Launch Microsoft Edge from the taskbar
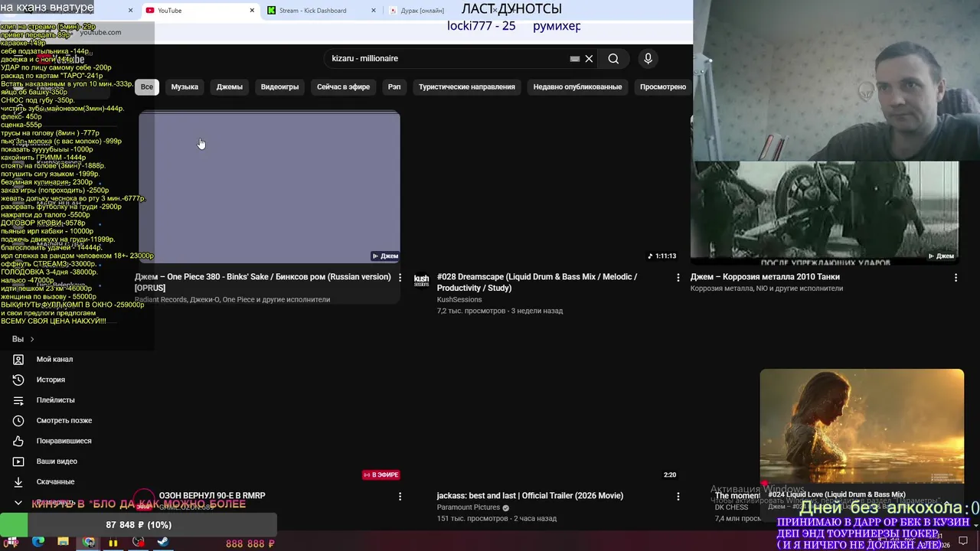Viewport: 980px width, 551px height. [38, 542]
